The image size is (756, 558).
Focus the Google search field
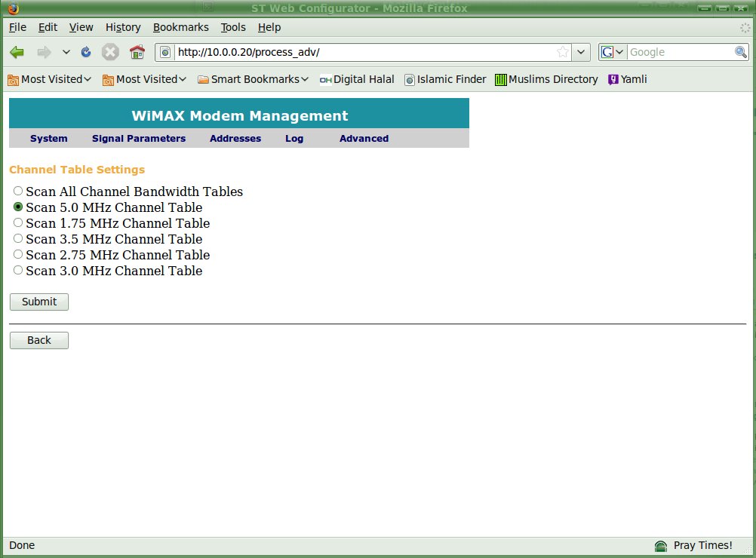click(679, 52)
